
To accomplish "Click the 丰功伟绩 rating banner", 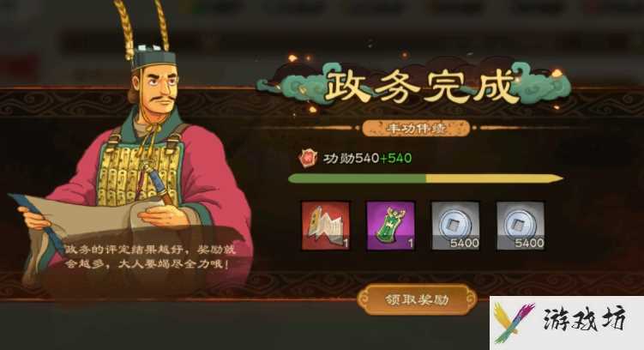I will [x=416, y=128].
